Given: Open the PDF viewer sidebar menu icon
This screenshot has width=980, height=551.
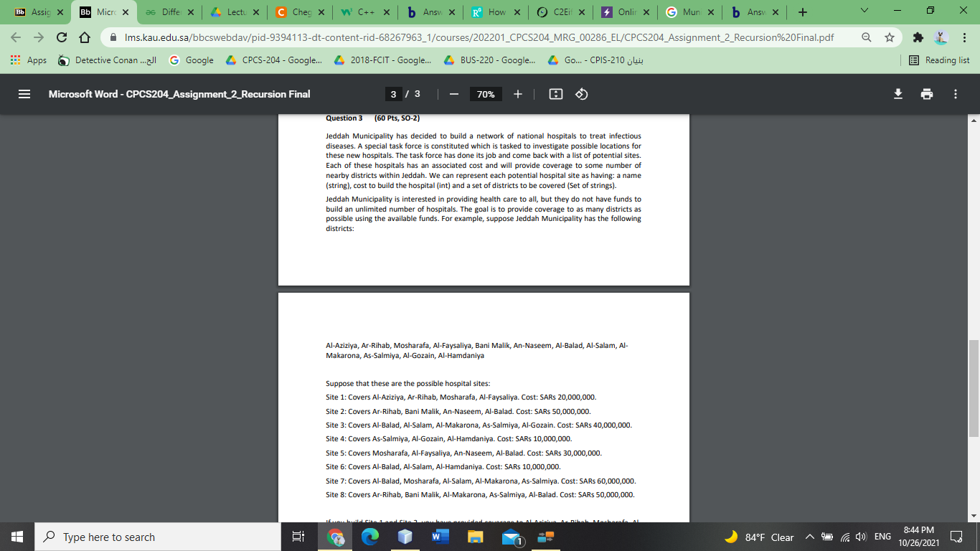Looking at the screenshot, I should (24, 94).
